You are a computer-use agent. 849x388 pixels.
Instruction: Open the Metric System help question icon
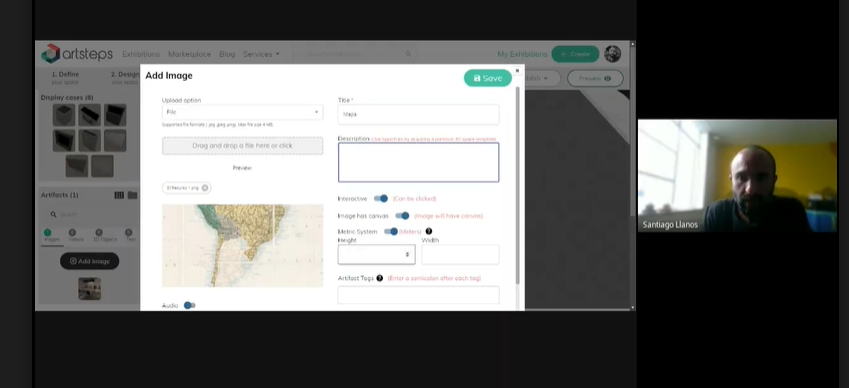[429, 231]
